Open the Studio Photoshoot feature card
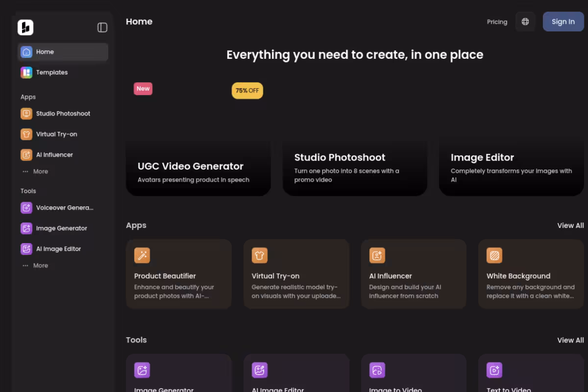The image size is (588, 392). coord(355,136)
